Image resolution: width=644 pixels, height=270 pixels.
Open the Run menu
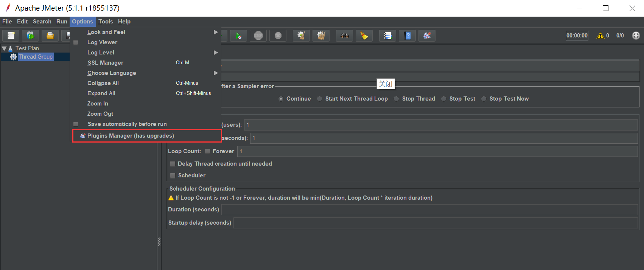(62, 22)
